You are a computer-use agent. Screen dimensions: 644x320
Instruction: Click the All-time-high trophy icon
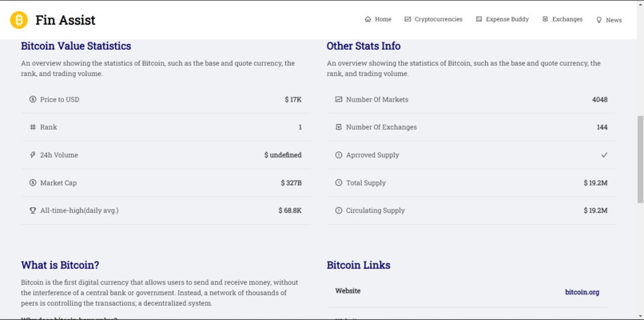(33, 210)
